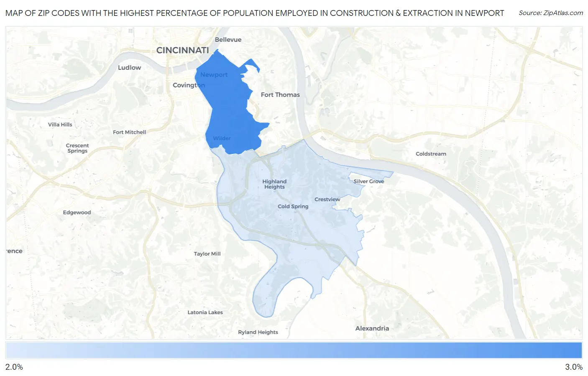
Task: Click the 3.0% legend maximum value
Action: [x=574, y=367]
